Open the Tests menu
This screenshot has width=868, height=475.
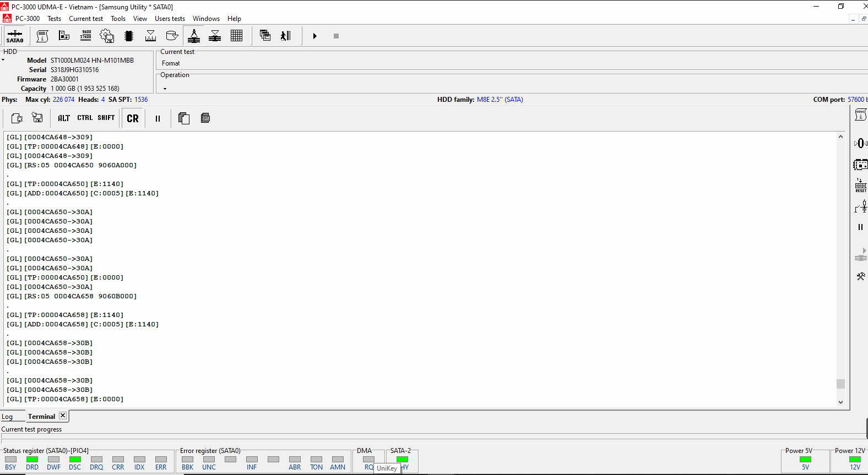pos(54,19)
